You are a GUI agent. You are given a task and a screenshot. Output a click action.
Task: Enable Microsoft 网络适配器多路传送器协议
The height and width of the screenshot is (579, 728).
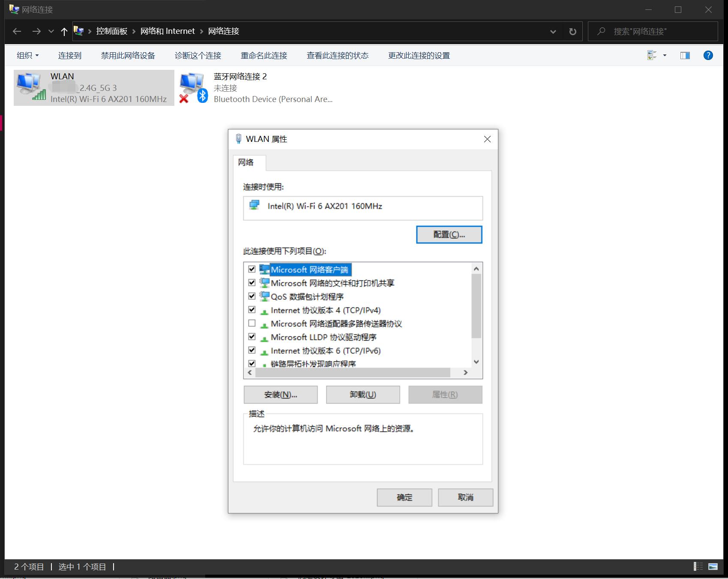click(252, 324)
